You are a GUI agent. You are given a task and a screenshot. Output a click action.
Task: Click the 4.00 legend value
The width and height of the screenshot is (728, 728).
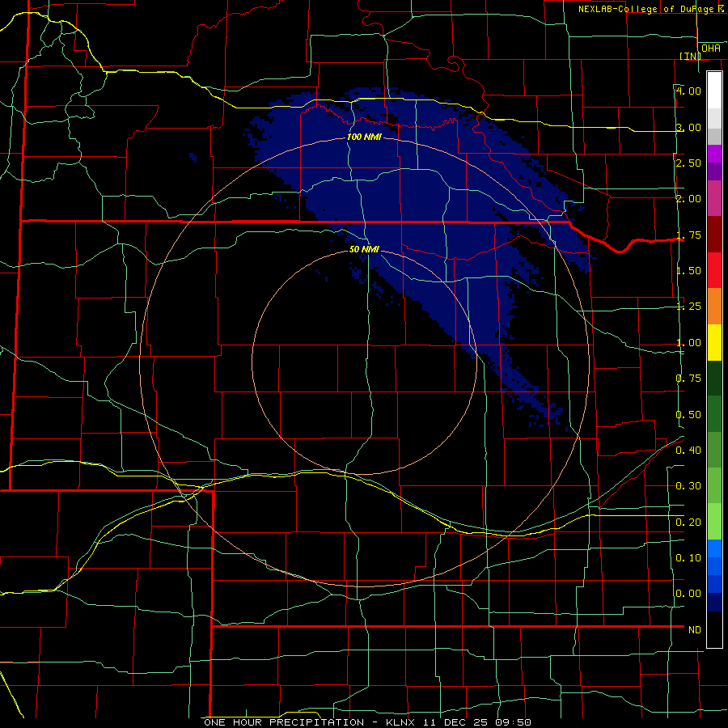point(688,91)
